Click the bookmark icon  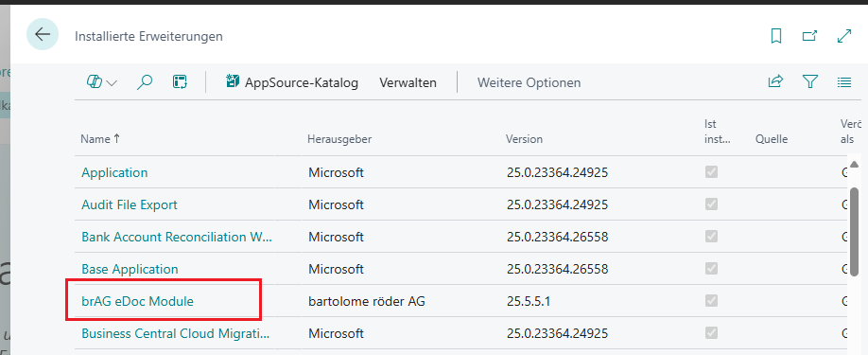[x=776, y=36]
